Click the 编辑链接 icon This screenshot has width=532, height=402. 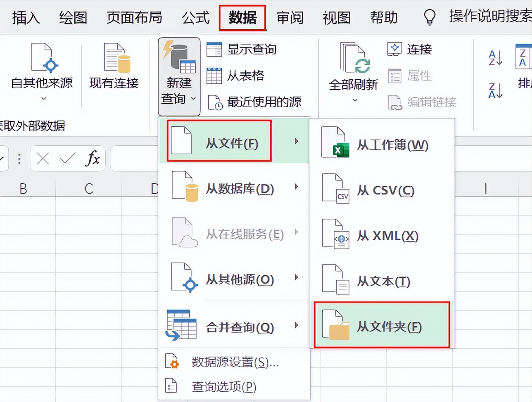coord(395,102)
